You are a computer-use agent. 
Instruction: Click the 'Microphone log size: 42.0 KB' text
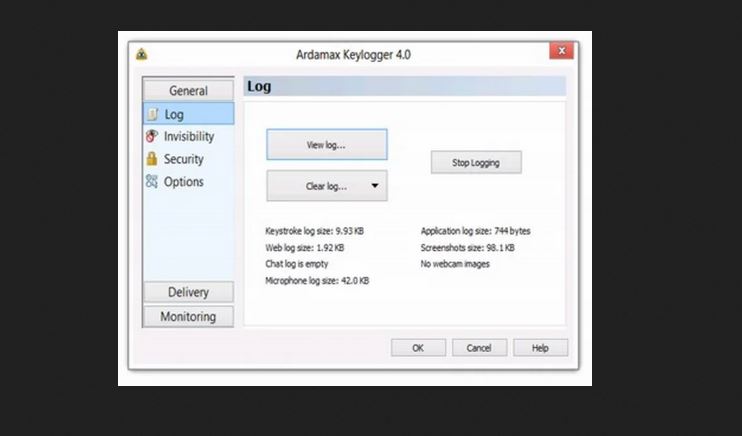pos(317,281)
